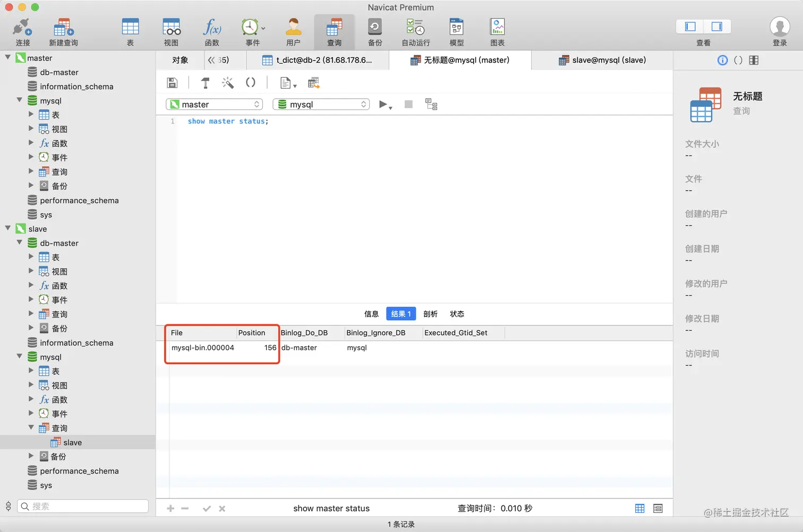Viewport: 803px width, 532px height.
Task: Toggle the right information pane under 查看
Action: [717, 27]
